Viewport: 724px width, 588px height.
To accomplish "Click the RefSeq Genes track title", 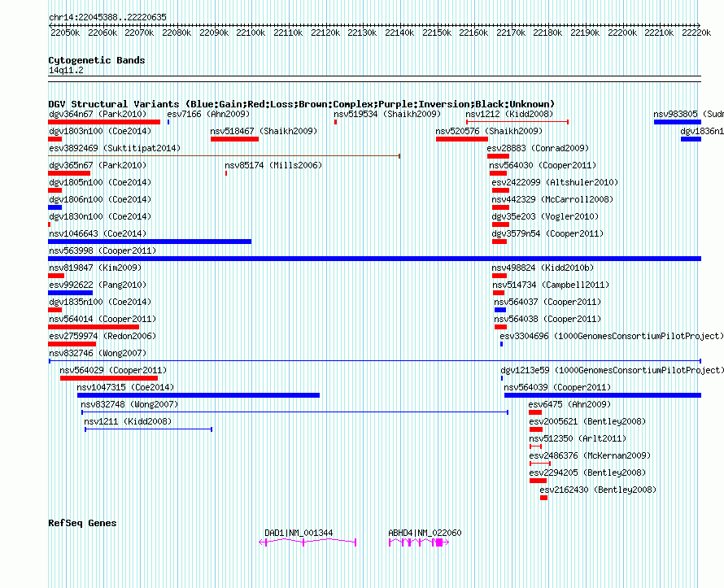I will [82, 524].
